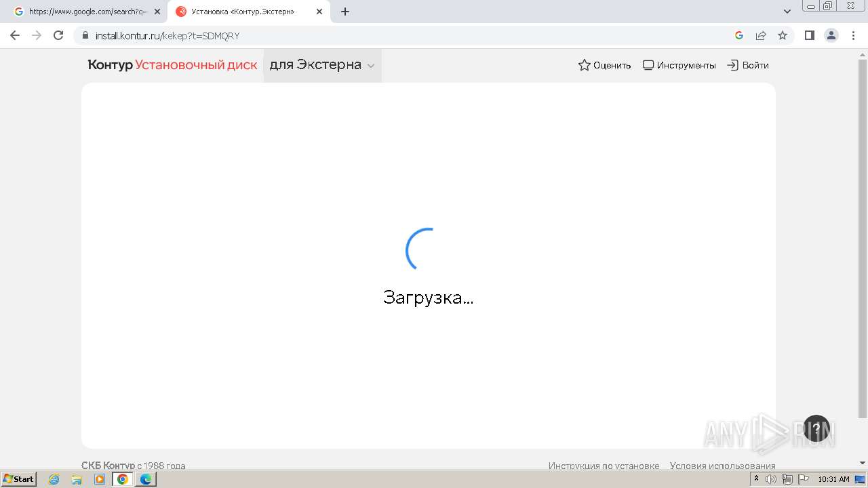Open Chrome three-dot menu
868x488 pixels.
pyautogui.click(x=853, y=35)
